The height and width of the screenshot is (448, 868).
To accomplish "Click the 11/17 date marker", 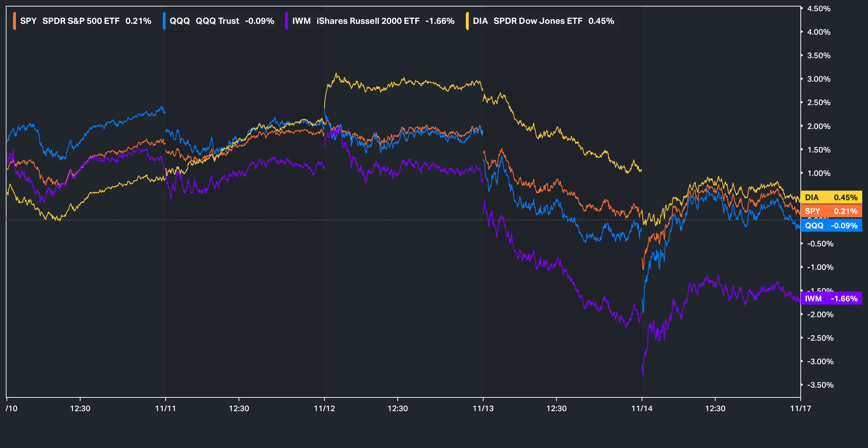I will (x=800, y=409).
